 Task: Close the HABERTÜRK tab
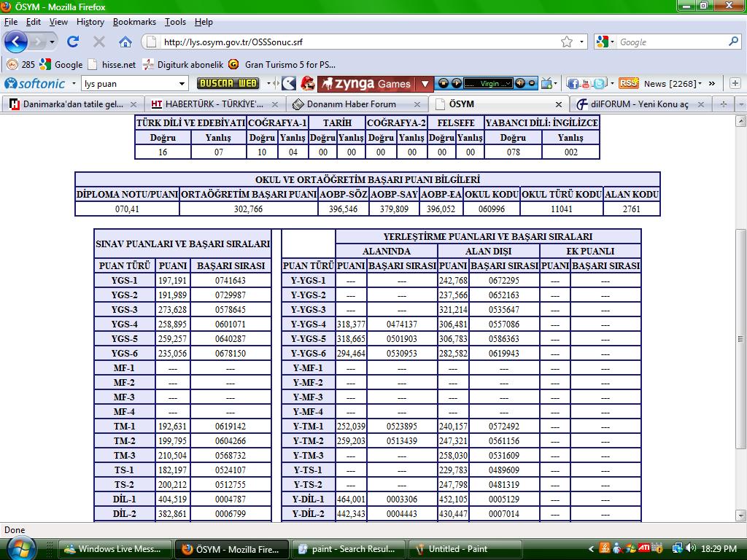point(274,104)
